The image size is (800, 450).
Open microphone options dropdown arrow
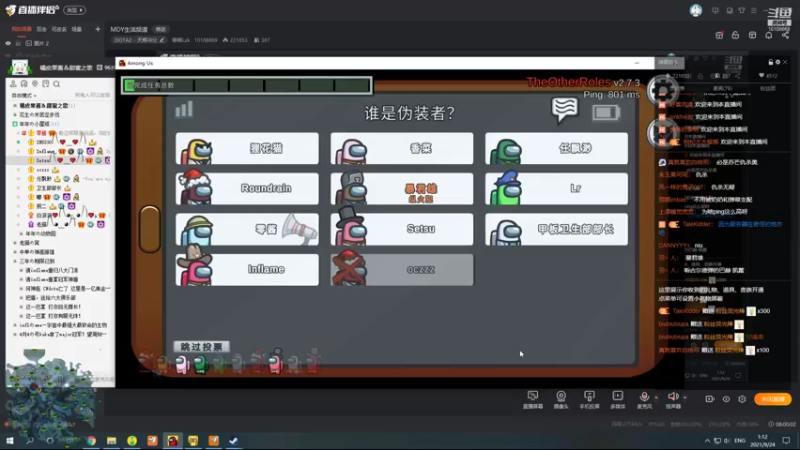click(x=656, y=397)
